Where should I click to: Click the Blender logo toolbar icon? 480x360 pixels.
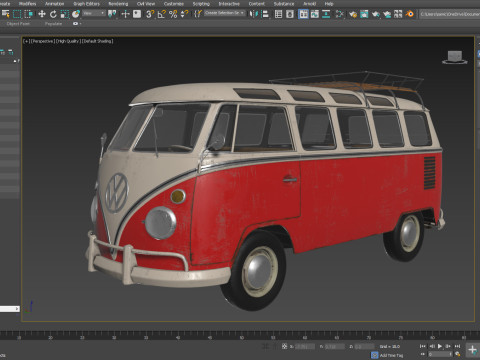pos(410,14)
